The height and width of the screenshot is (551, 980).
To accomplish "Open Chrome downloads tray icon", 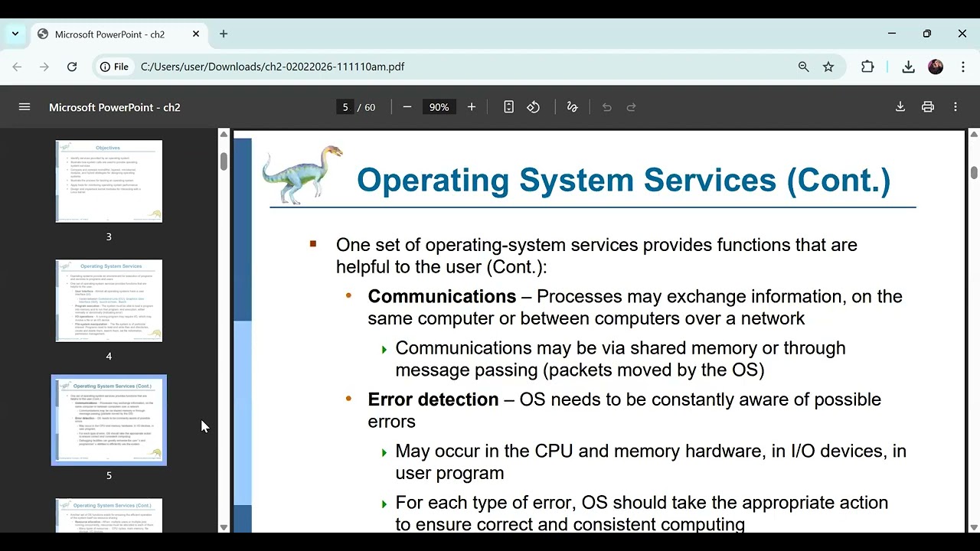I will pyautogui.click(x=908, y=67).
